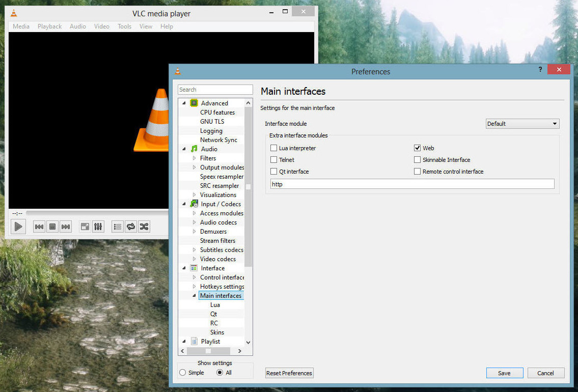Toggle the loop repeat icon
The image size is (578, 392).
pyautogui.click(x=131, y=227)
